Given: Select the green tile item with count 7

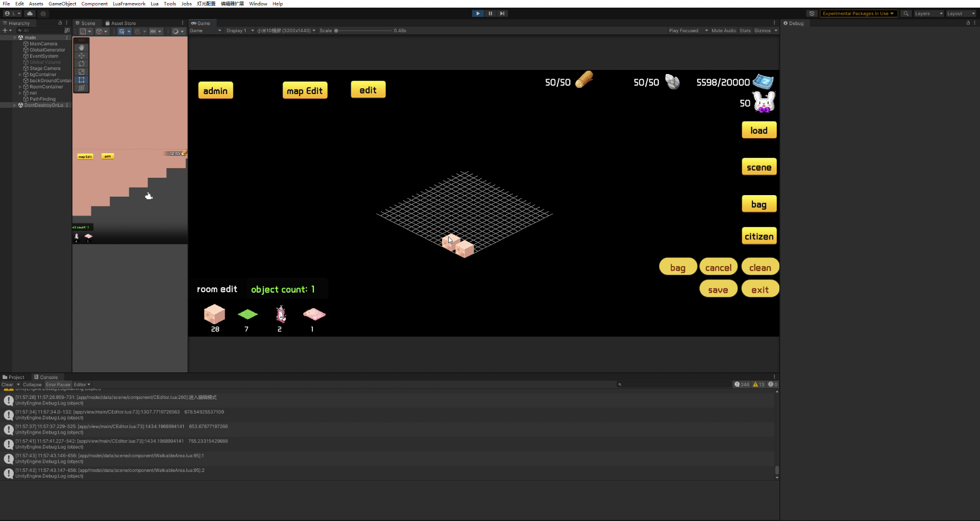Looking at the screenshot, I should coord(248,314).
